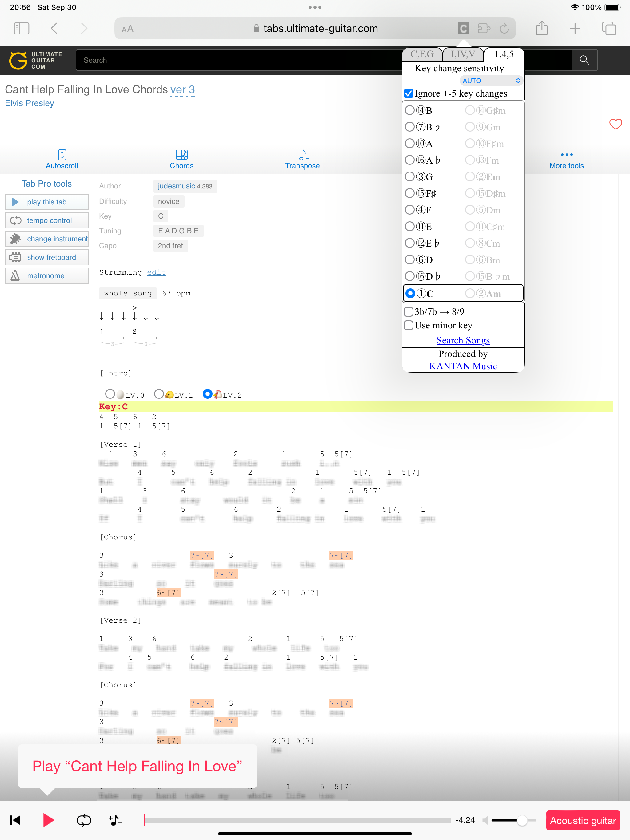Open the KANTAN Music link

(x=463, y=366)
